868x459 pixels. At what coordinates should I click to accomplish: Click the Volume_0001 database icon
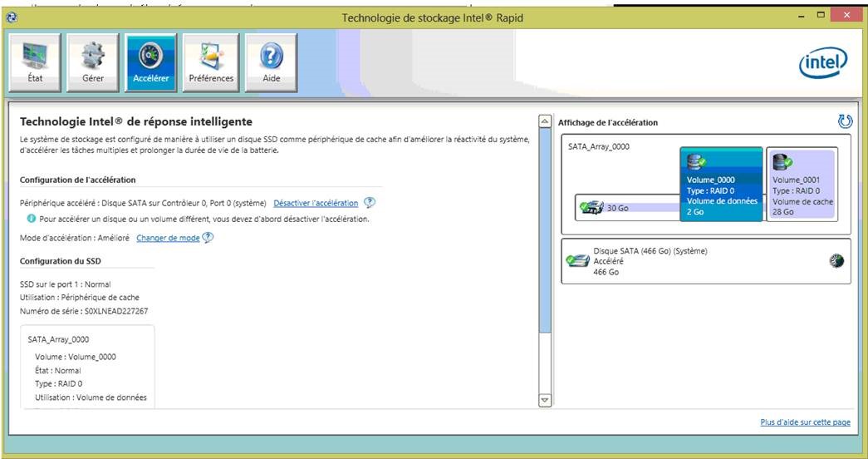click(x=782, y=162)
